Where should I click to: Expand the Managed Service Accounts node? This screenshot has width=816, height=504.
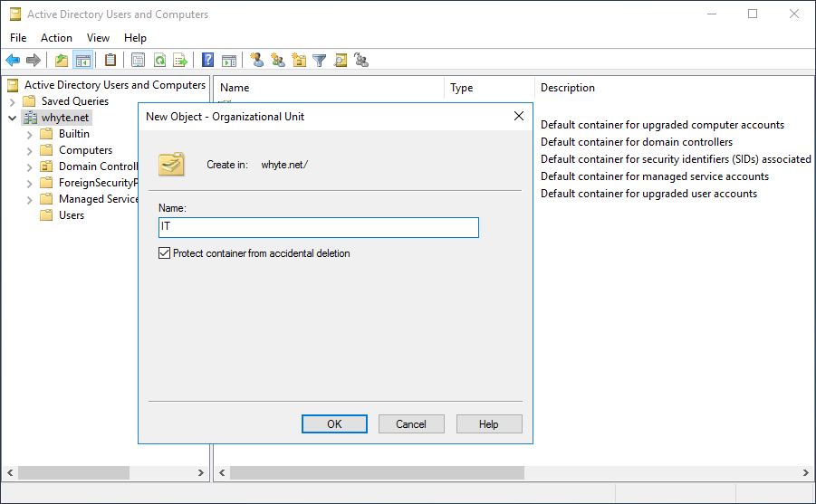(30, 200)
